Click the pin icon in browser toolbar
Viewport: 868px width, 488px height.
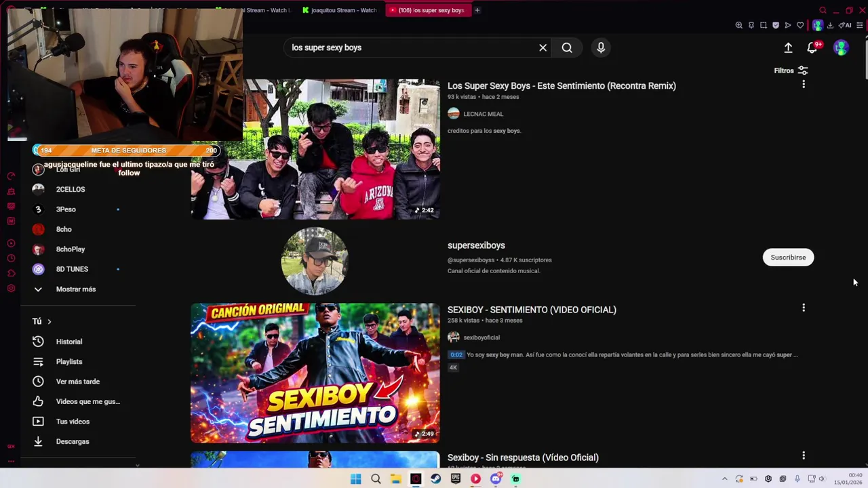[751, 25]
